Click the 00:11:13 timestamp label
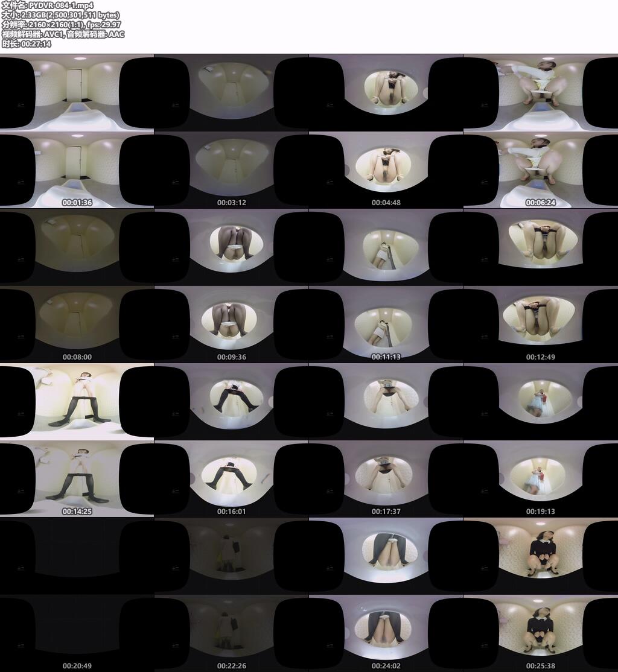The width and height of the screenshot is (618, 672). click(x=386, y=357)
